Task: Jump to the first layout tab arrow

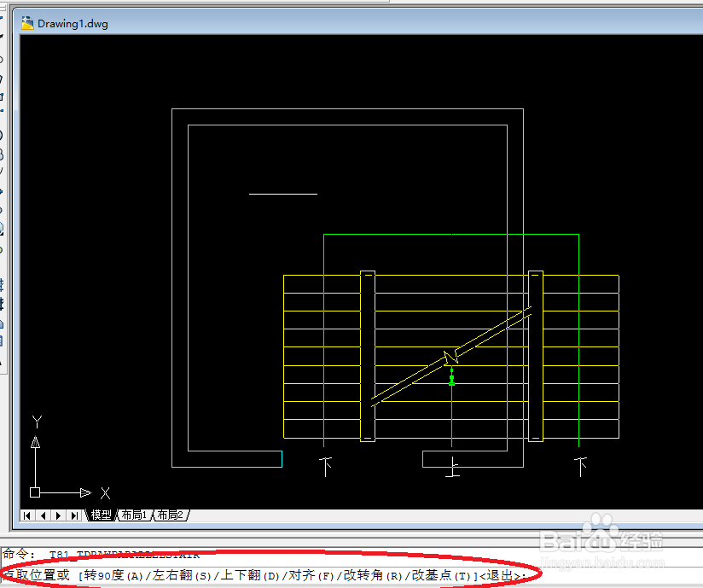Action: (27, 515)
